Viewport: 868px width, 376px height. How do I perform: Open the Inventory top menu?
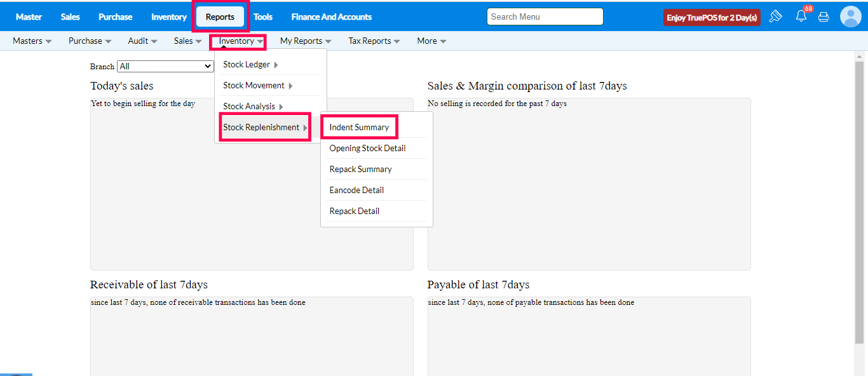169,17
